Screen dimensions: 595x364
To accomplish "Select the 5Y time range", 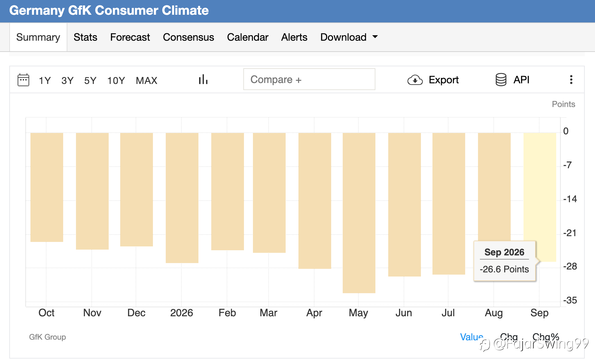I will point(90,80).
